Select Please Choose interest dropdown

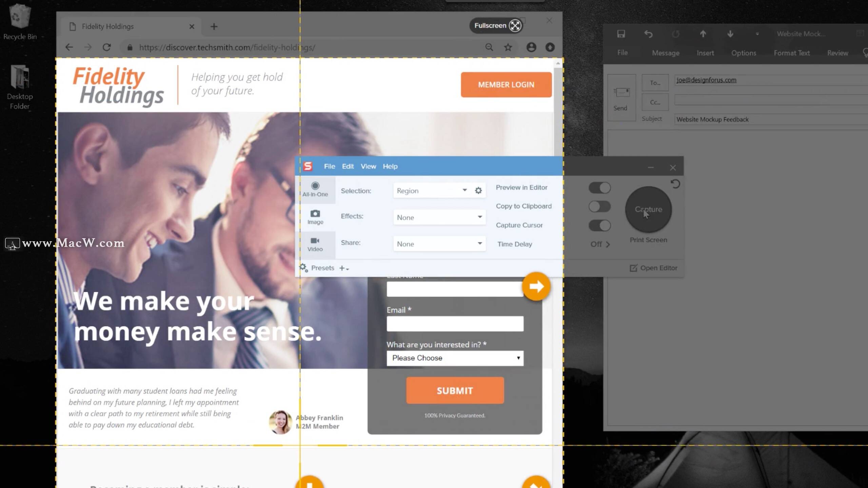[x=455, y=358]
